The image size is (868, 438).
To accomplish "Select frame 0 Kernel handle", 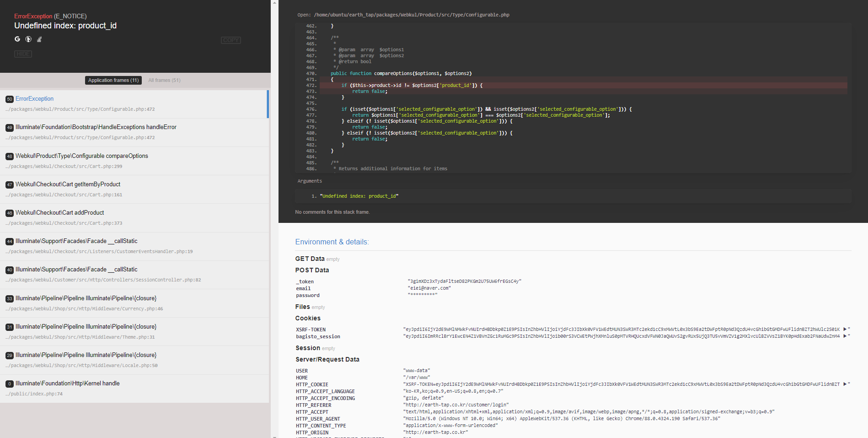I will click(134, 389).
